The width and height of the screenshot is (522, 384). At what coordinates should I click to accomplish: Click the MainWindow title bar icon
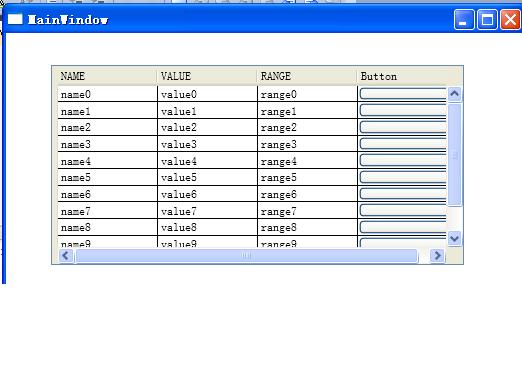pos(15,19)
